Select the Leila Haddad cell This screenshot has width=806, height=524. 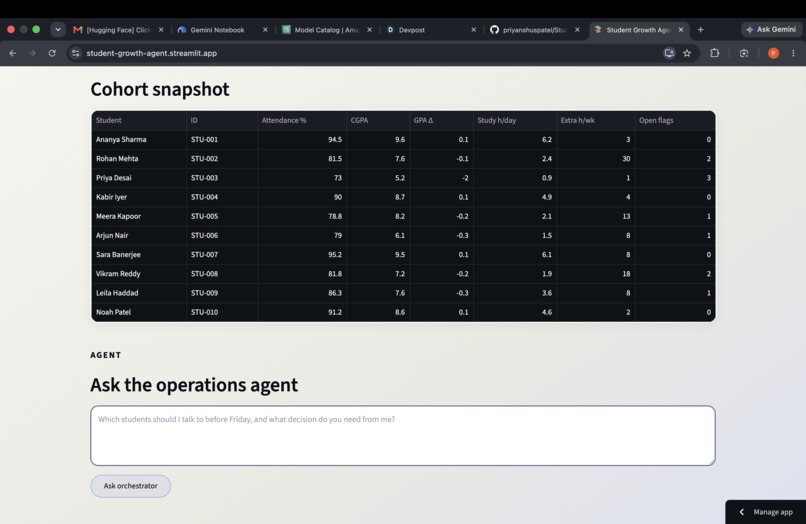click(x=139, y=293)
